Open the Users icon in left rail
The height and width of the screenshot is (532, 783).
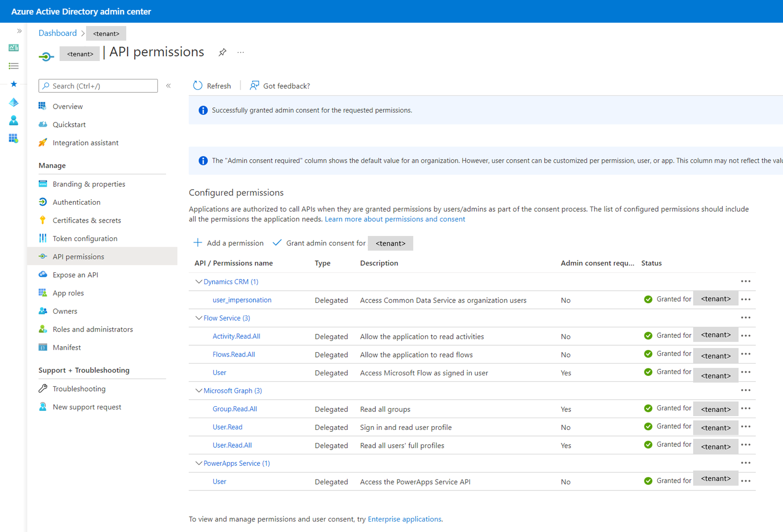(x=14, y=121)
